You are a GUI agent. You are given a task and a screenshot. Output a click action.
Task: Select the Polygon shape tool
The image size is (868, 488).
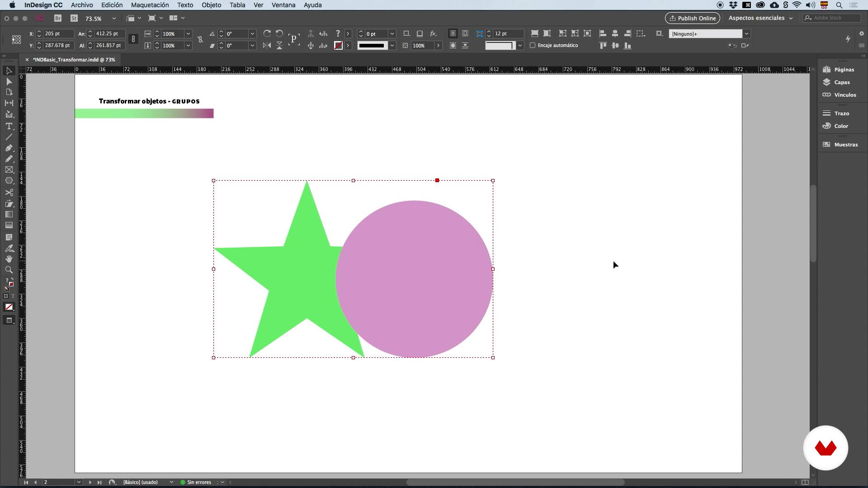9,181
